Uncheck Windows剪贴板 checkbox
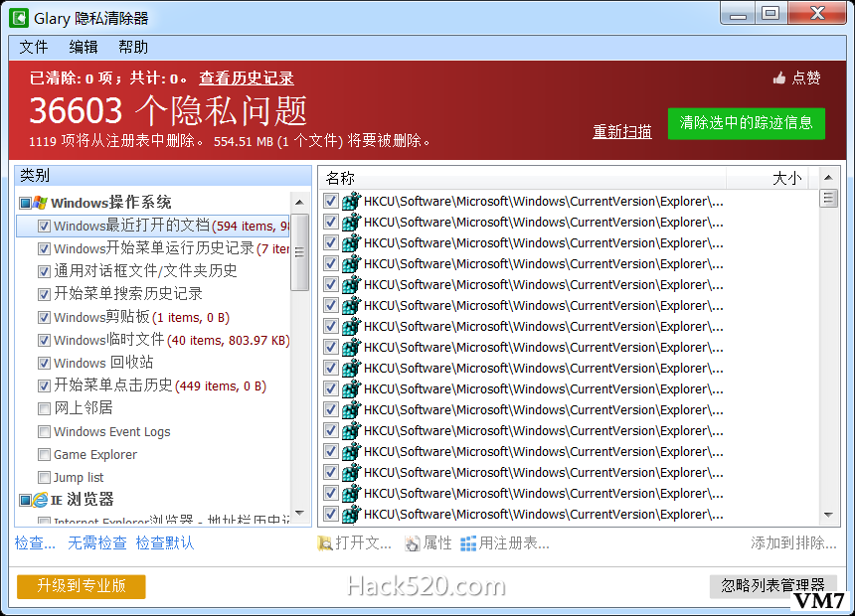 coord(44,317)
